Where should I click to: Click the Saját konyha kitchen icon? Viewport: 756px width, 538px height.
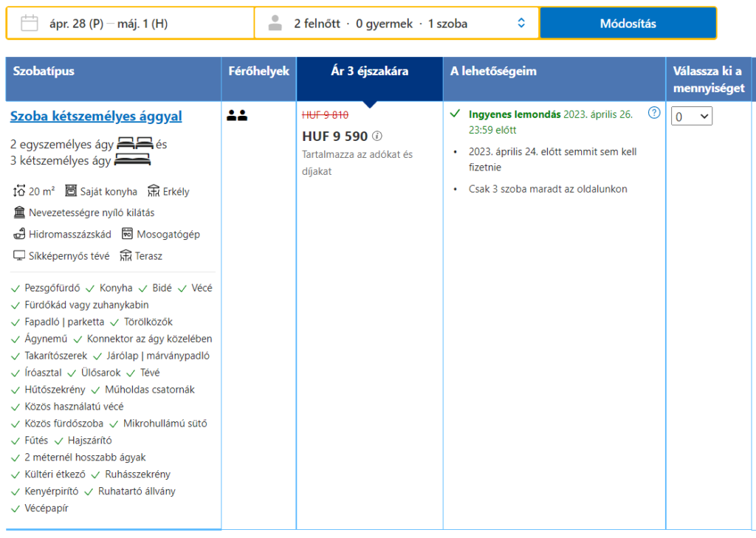click(71, 191)
